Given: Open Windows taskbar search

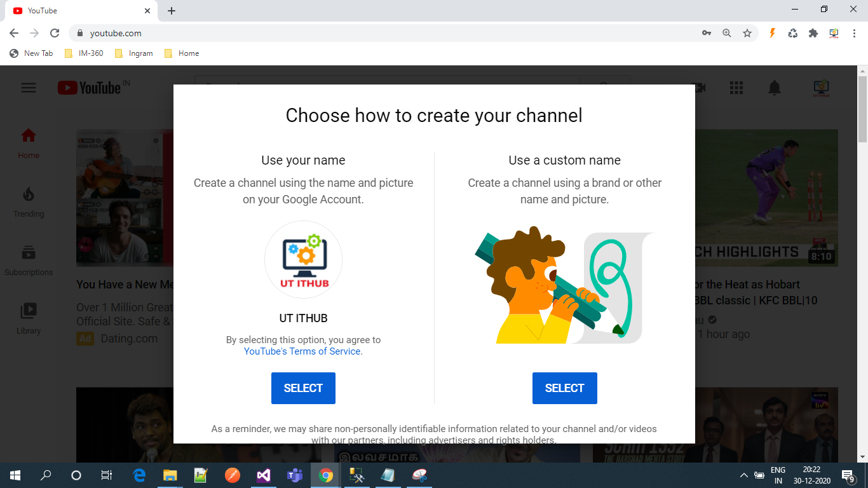Looking at the screenshot, I should [x=46, y=475].
